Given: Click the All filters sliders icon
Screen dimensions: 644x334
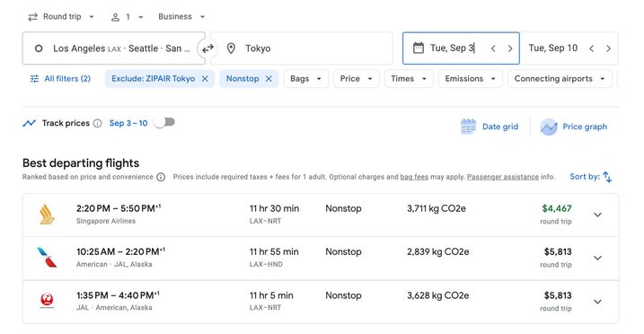Looking at the screenshot, I should click(x=34, y=79).
